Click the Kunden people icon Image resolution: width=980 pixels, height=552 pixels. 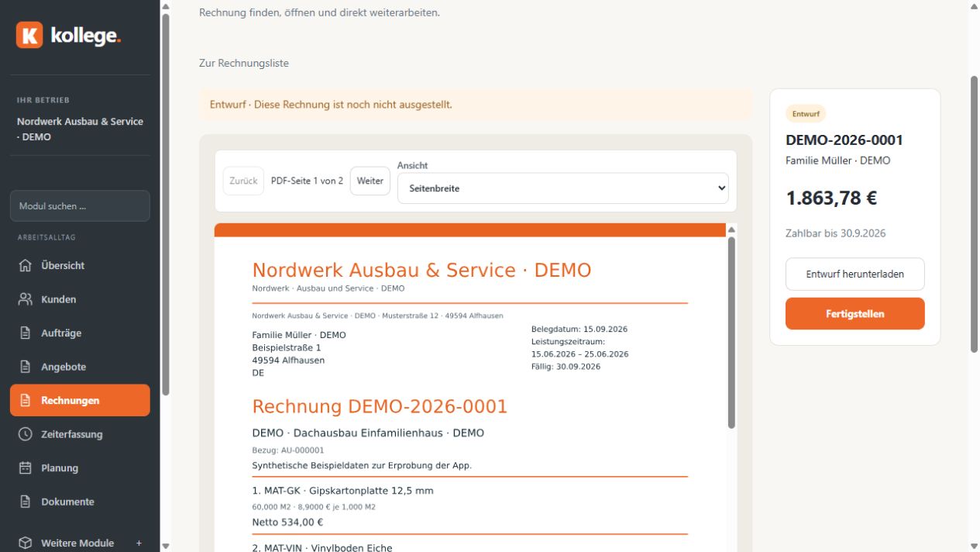(x=25, y=299)
